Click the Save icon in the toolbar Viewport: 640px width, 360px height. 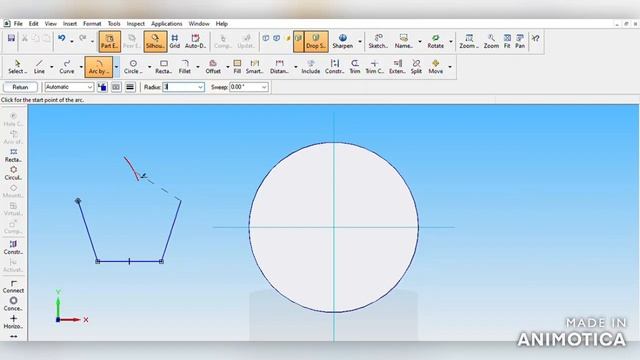(x=11, y=38)
